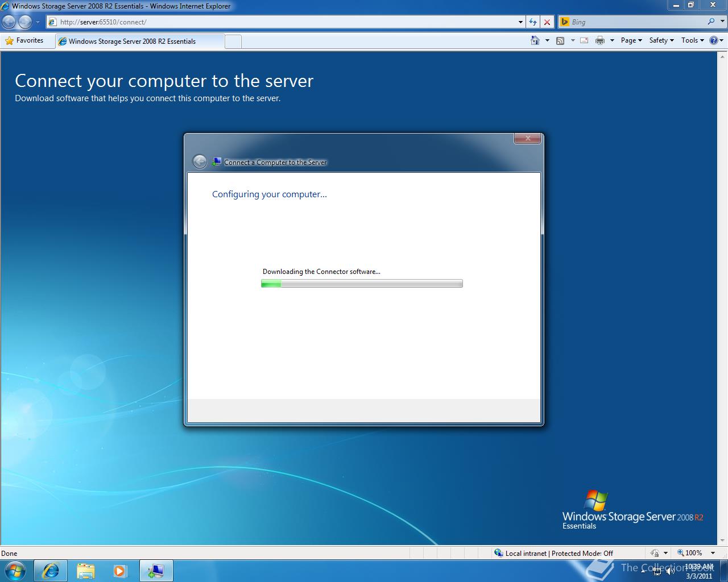
Task: Expand the address bar history dropdown
Action: point(520,22)
